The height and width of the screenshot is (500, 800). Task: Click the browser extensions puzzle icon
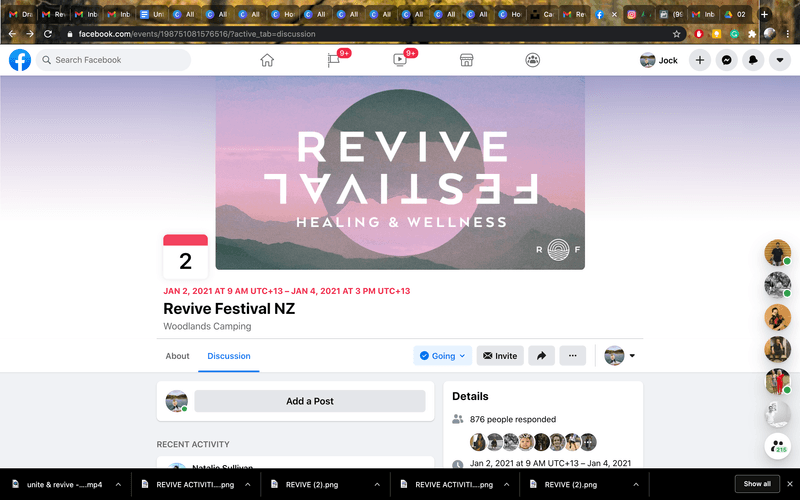point(752,34)
